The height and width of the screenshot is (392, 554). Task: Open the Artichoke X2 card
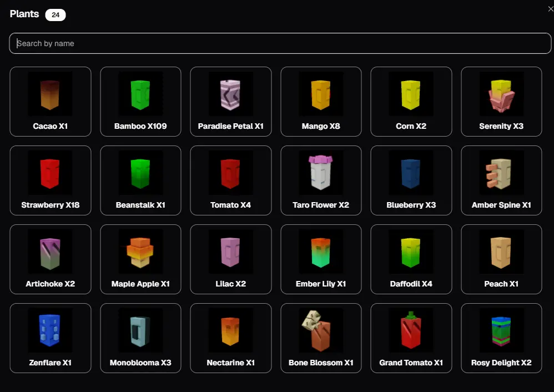point(50,259)
